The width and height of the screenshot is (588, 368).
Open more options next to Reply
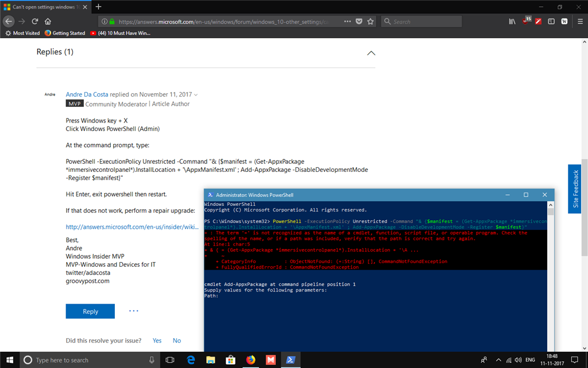[x=133, y=311]
